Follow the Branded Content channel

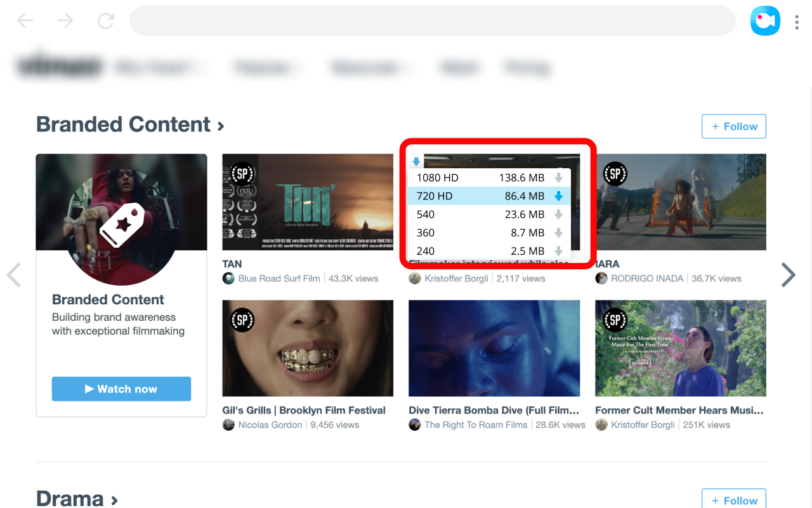tap(733, 126)
